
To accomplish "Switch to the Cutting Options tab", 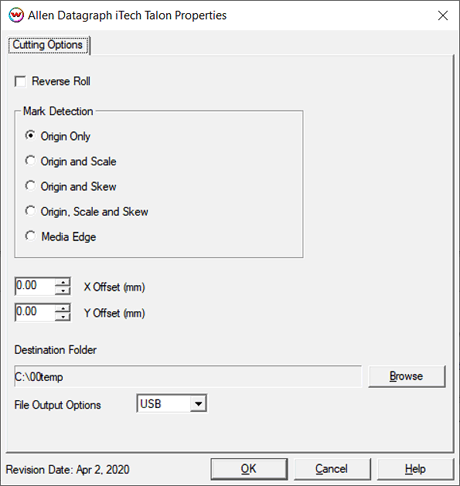I will 48,45.
